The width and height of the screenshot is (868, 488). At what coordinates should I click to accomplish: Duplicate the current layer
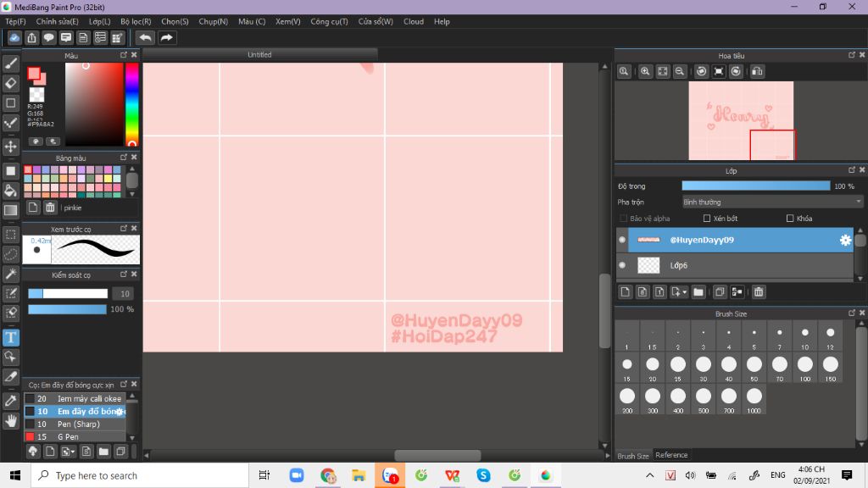click(x=720, y=291)
